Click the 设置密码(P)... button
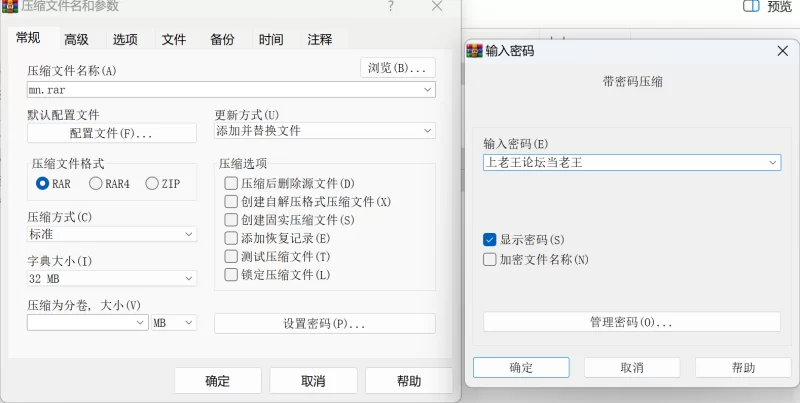The height and width of the screenshot is (403, 800). click(x=324, y=324)
